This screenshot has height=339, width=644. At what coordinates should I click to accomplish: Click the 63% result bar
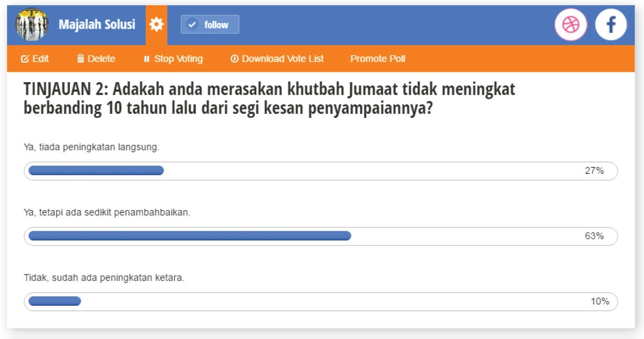pyautogui.click(x=190, y=236)
